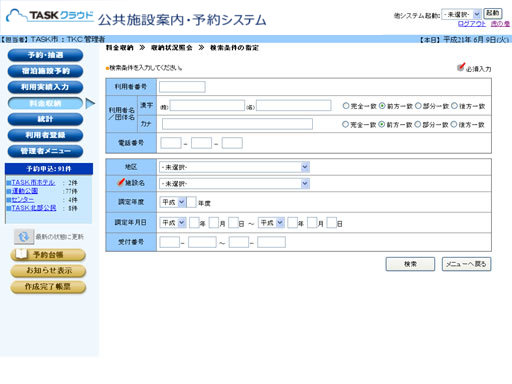Click the メニューへ戻る button
This screenshot has width=512, height=384.
[466, 264]
